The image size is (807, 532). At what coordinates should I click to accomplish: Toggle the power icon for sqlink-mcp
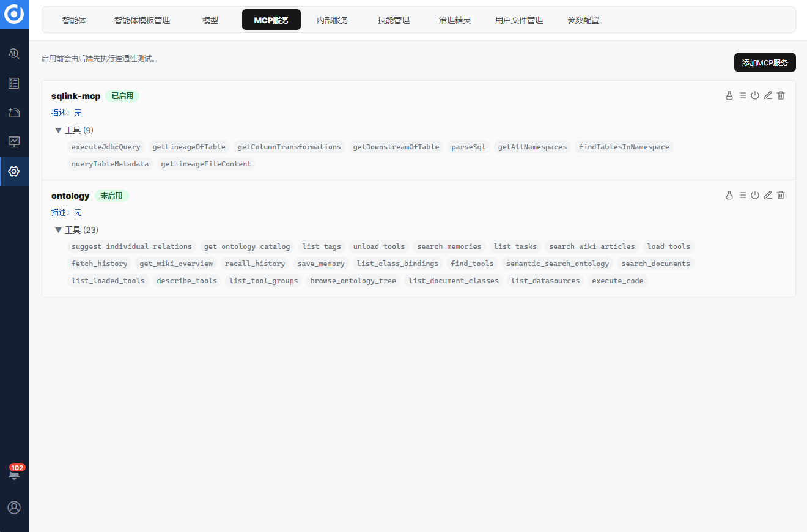pyautogui.click(x=755, y=95)
